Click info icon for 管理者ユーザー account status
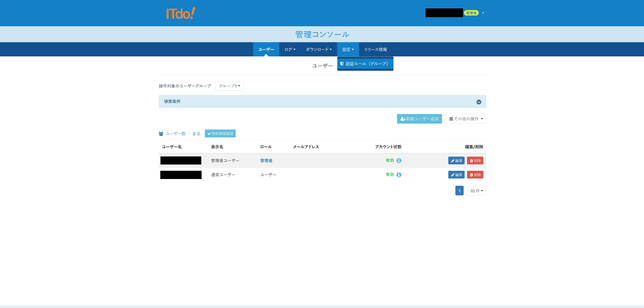 tap(399, 160)
